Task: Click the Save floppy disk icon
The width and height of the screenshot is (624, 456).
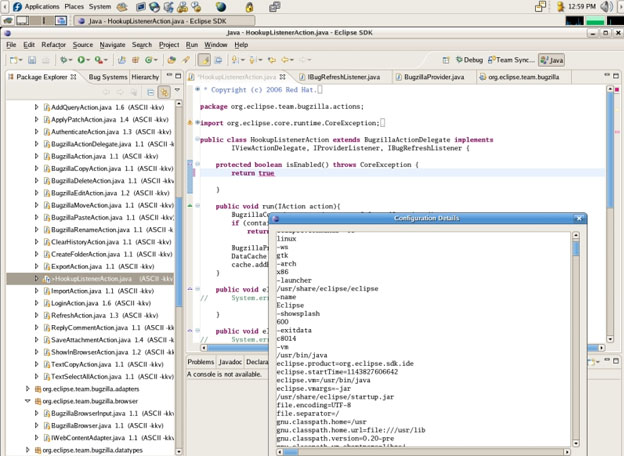Action: pyautogui.click(x=32, y=60)
